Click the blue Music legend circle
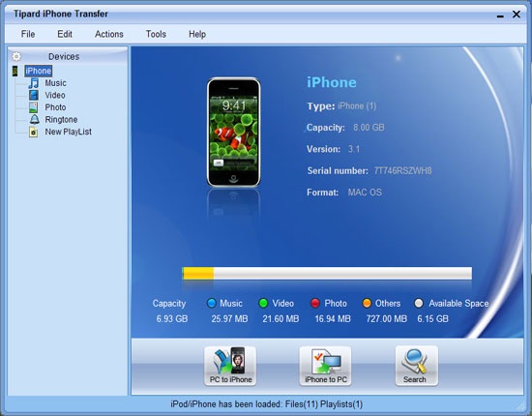The image size is (532, 416). [212, 303]
